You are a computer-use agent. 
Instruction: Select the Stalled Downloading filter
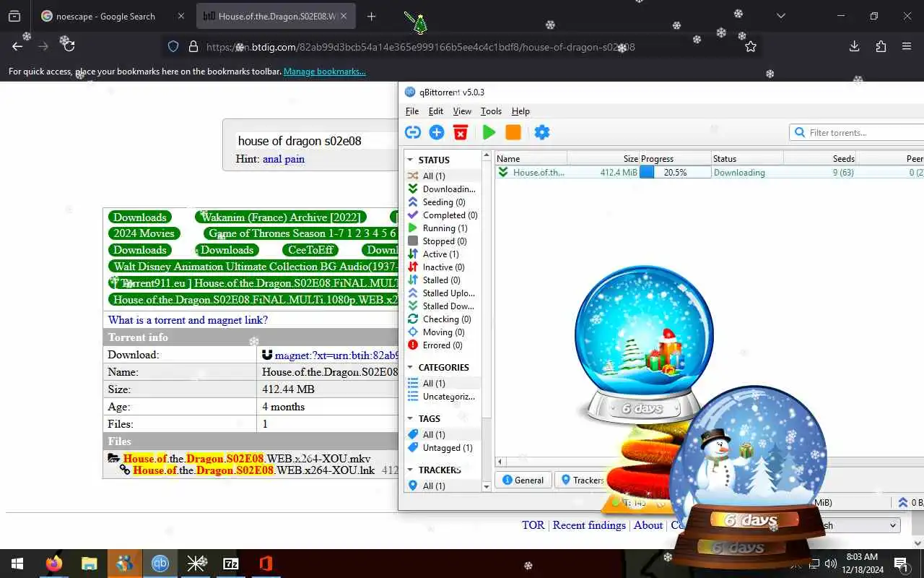[x=442, y=306]
